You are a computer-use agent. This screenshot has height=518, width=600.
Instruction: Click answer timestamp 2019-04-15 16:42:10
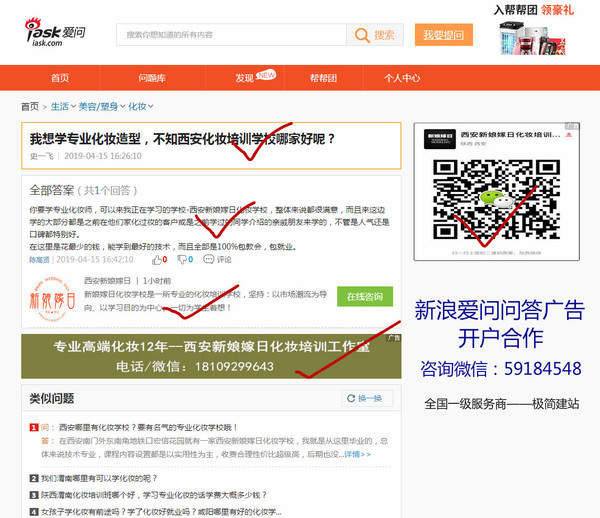95,260
